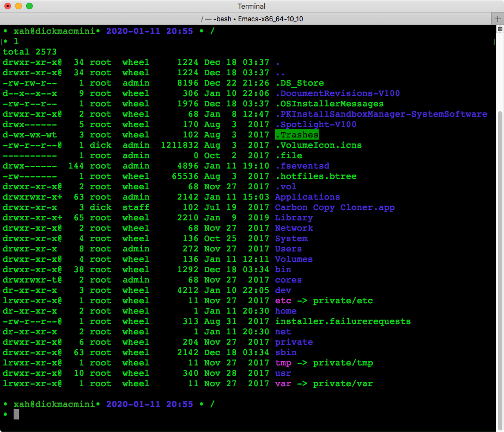Click the blinking cursor at the prompt
This screenshot has width=504, height=432.
coord(16,414)
